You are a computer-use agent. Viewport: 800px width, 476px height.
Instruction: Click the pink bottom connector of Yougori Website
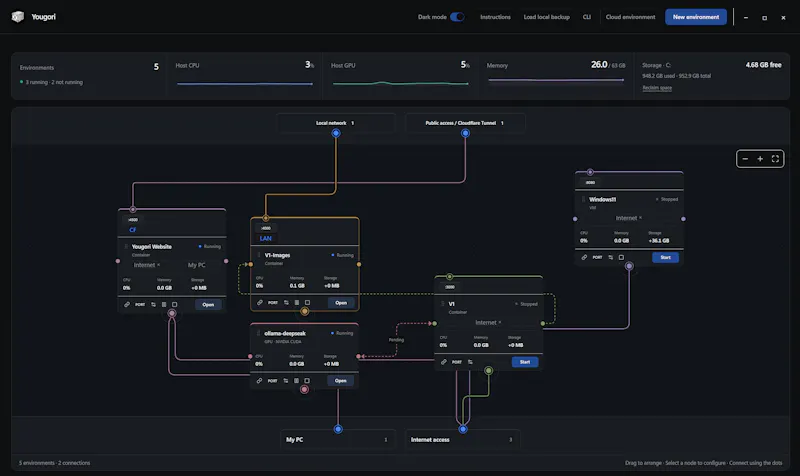tap(172, 313)
